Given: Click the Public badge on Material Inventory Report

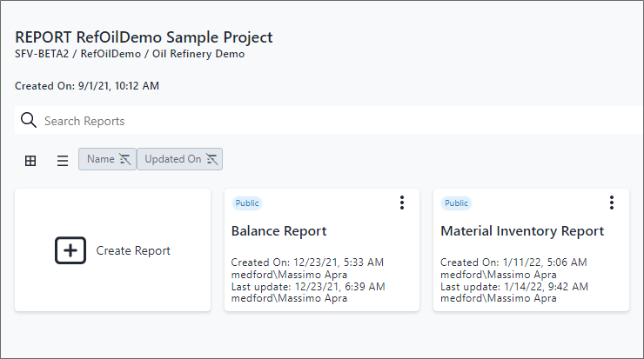Looking at the screenshot, I should [x=456, y=203].
